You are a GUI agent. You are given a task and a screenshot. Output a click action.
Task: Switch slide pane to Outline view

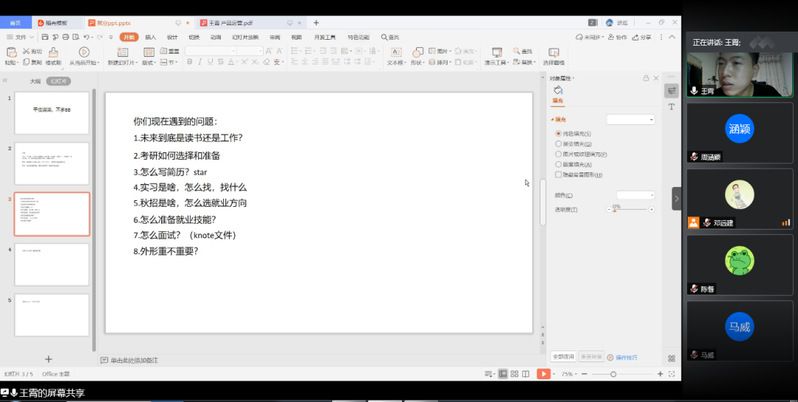[x=35, y=81]
